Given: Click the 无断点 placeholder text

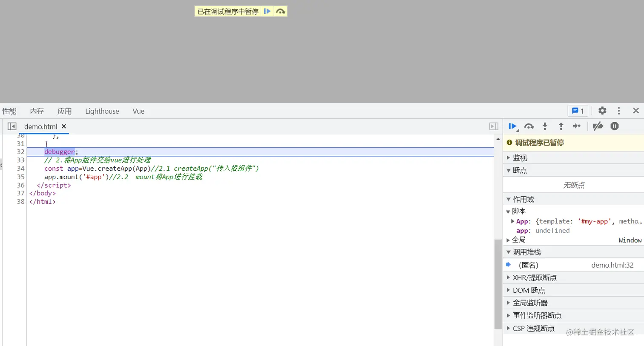Looking at the screenshot, I should pyautogui.click(x=574, y=185).
